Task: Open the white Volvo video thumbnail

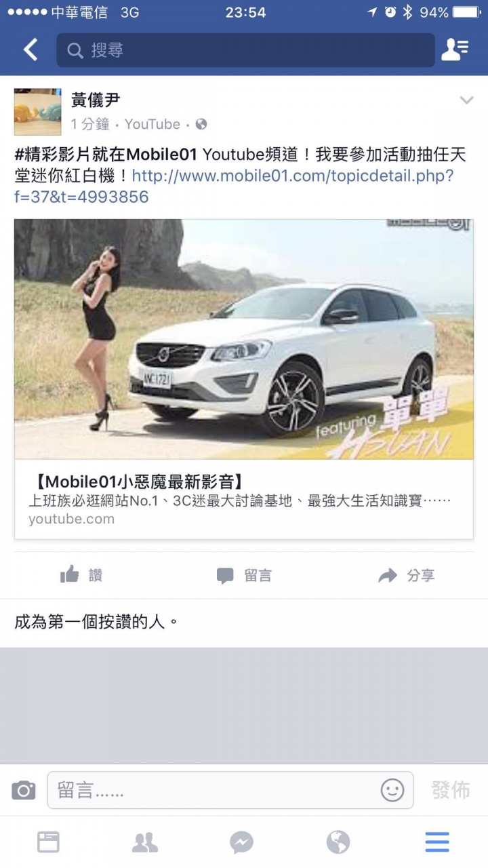Action: [244, 339]
